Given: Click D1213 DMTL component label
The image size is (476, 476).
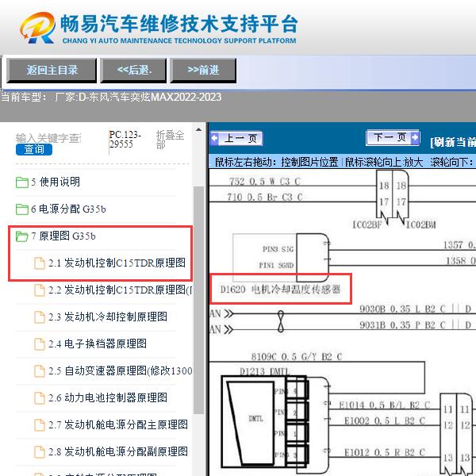Looking at the screenshot, I should coord(265,371).
